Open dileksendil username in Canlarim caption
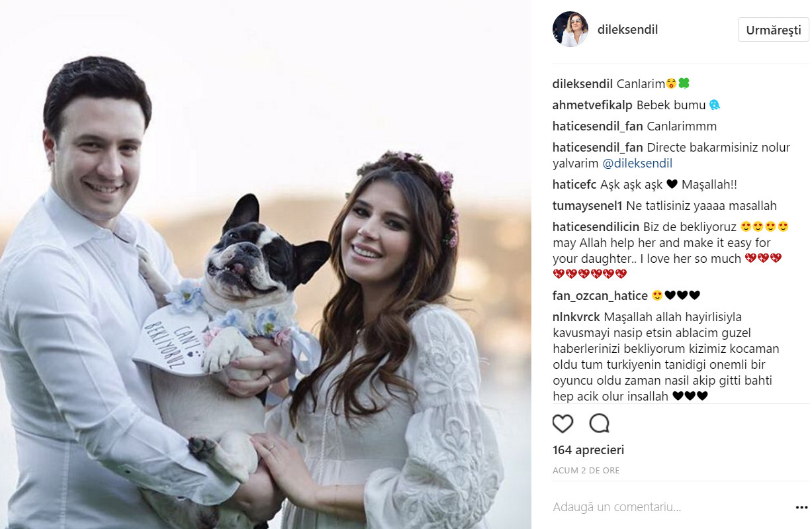The image size is (812, 529). tap(583, 83)
